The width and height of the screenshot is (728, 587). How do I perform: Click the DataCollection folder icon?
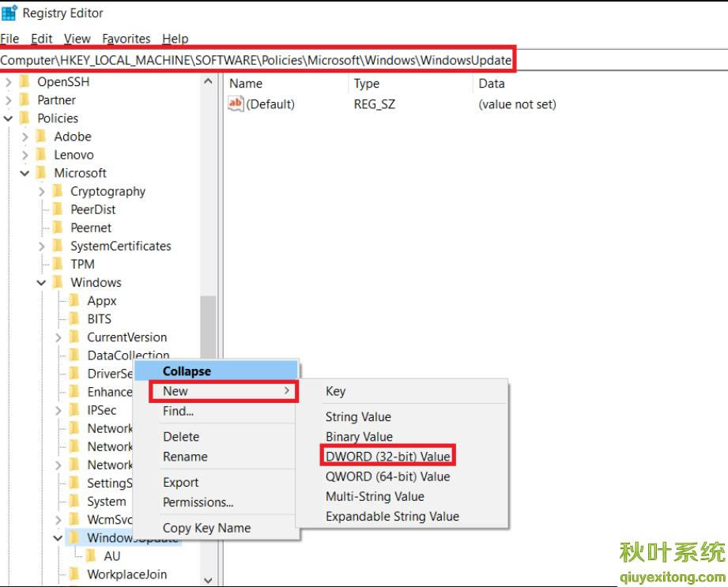[74, 356]
